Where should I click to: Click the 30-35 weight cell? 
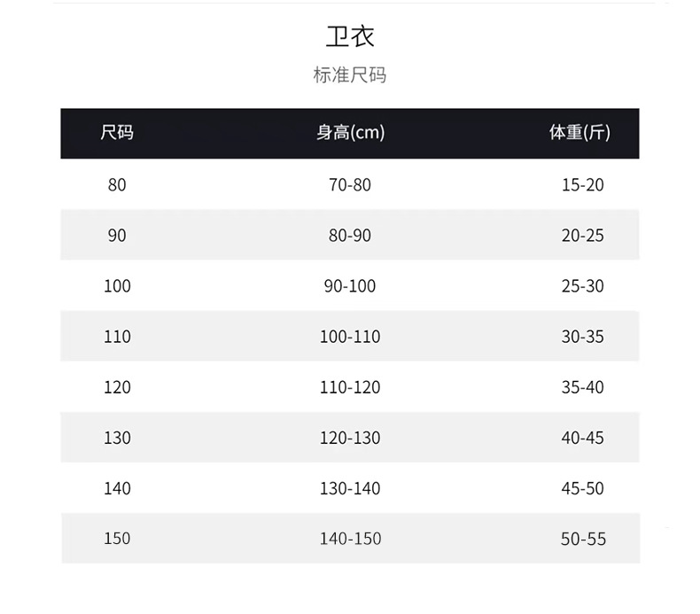point(582,336)
